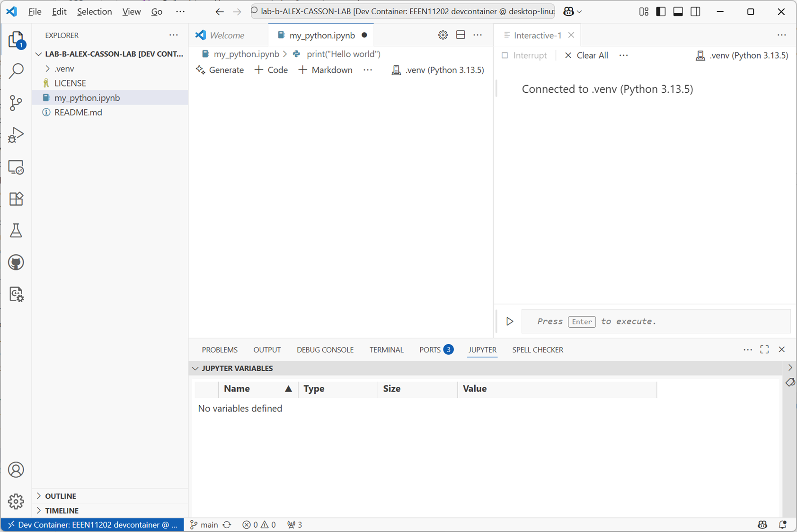Add a new Markdown cell
This screenshot has width=797, height=532.
pyautogui.click(x=326, y=70)
